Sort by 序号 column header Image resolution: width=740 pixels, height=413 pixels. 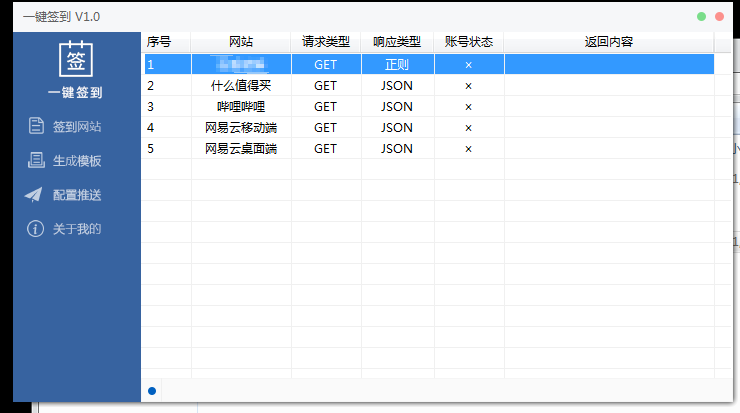159,42
